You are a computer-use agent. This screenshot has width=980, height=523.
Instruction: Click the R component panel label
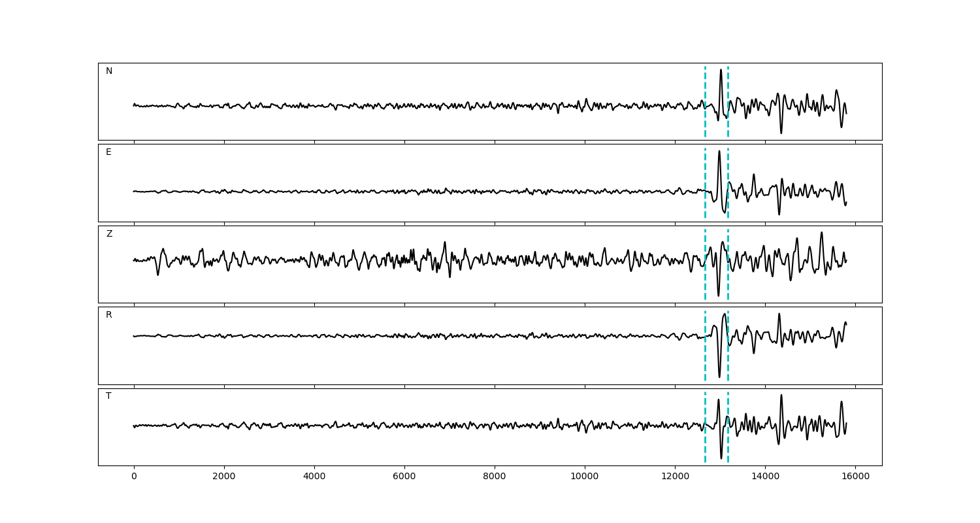coord(109,315)
